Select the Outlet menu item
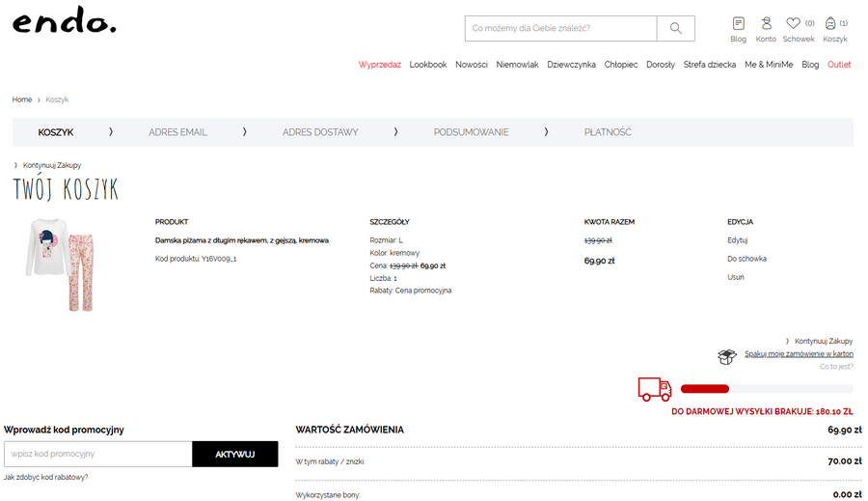This screenshot has height=501, width=868. (839, 65)
